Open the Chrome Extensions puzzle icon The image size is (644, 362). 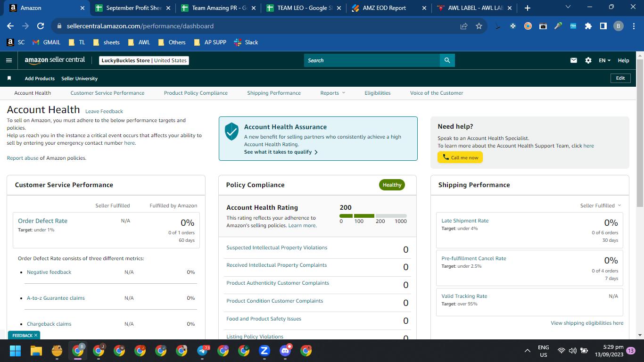pyautogui.click(x=588, y=26)
